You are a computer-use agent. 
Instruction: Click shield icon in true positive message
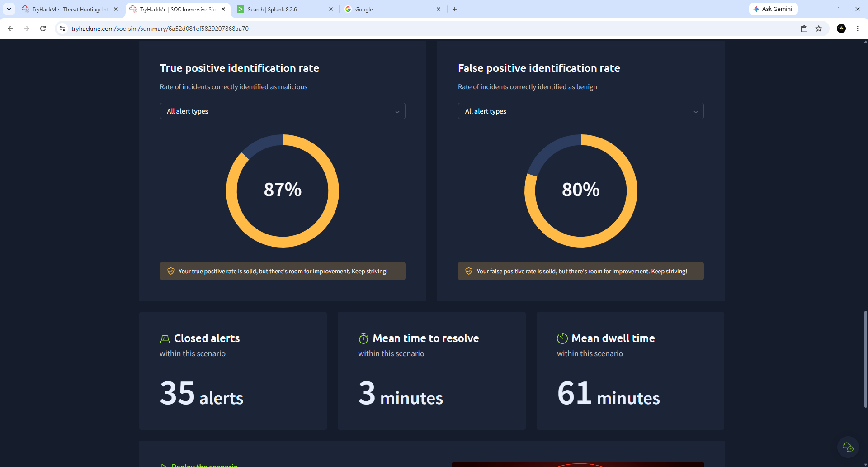point(171,271)
